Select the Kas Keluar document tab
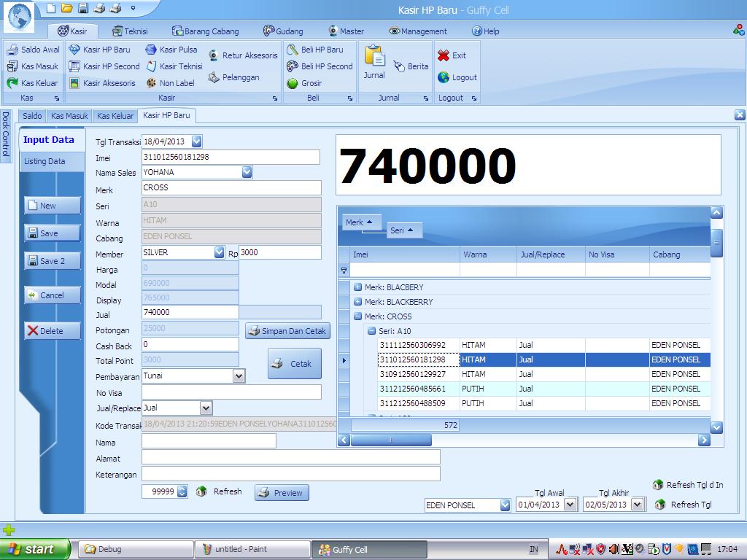This screenshot has width=747, height=560. coord(115,116)
